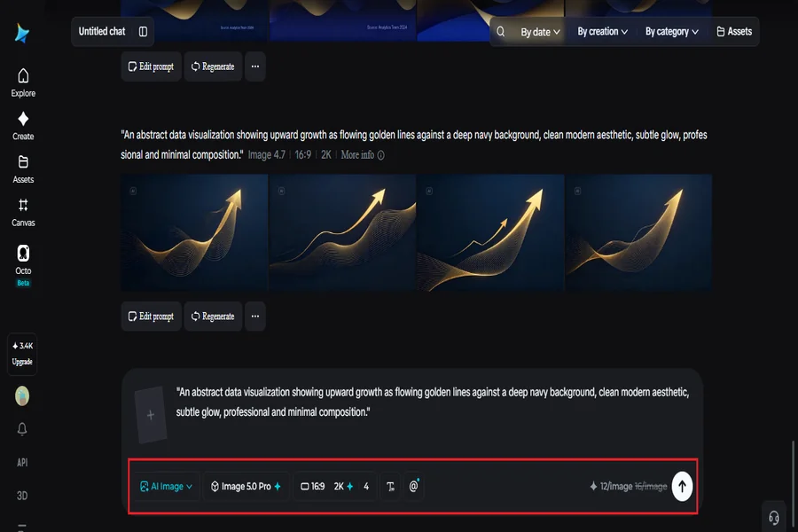
Task: Add a reference image with the plus tile
Action: (151, 415)
